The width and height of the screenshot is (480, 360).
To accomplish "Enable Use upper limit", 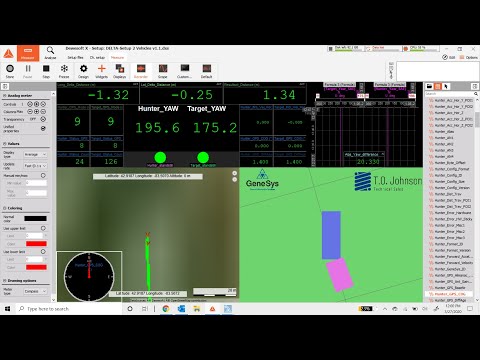I will coord(43,228).
